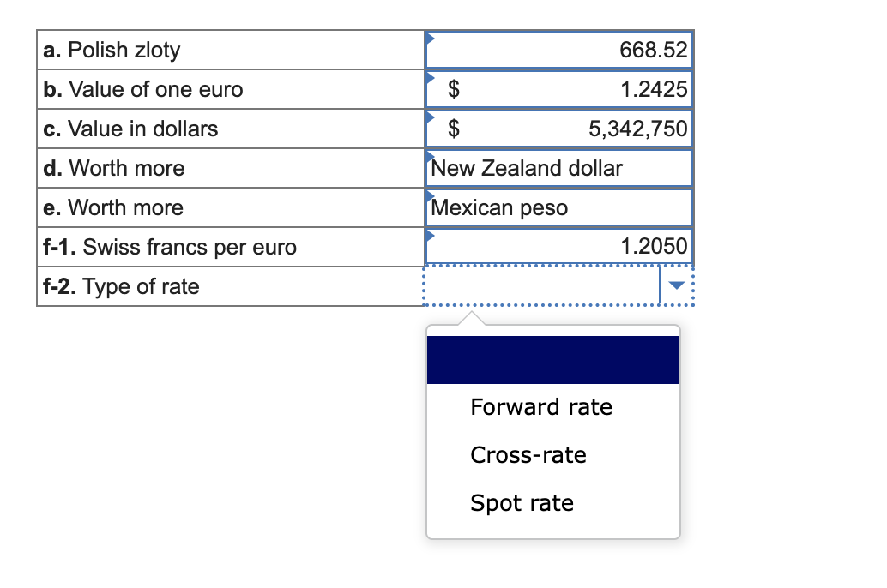Click the field containing 5,342,750

[x=583, y=129]
